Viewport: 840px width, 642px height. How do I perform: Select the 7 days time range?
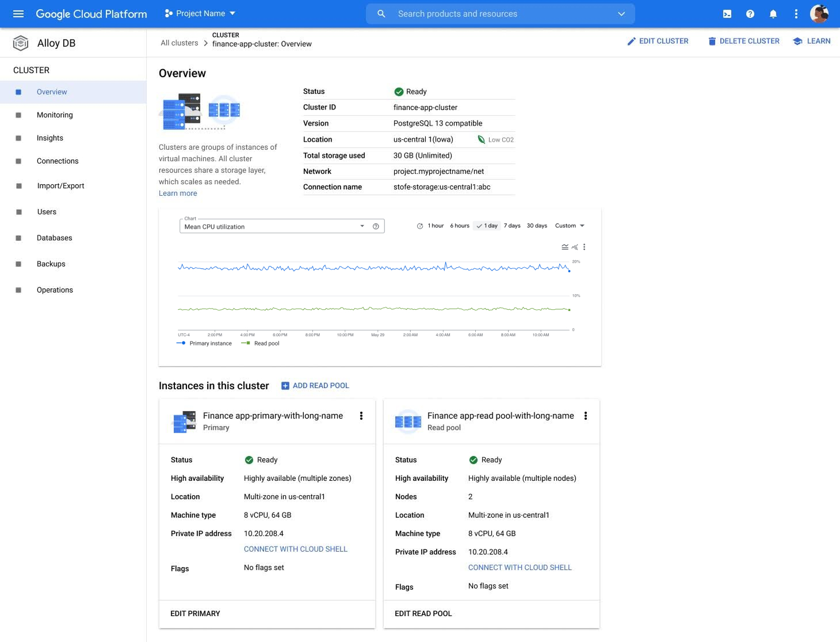tap(512, 226)
